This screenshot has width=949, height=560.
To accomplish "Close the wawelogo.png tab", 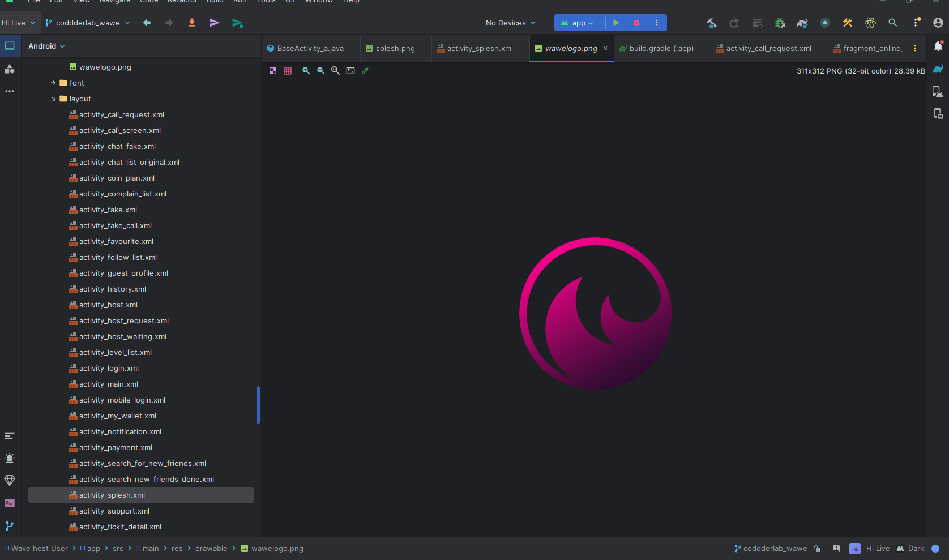I will coord(605,48).
